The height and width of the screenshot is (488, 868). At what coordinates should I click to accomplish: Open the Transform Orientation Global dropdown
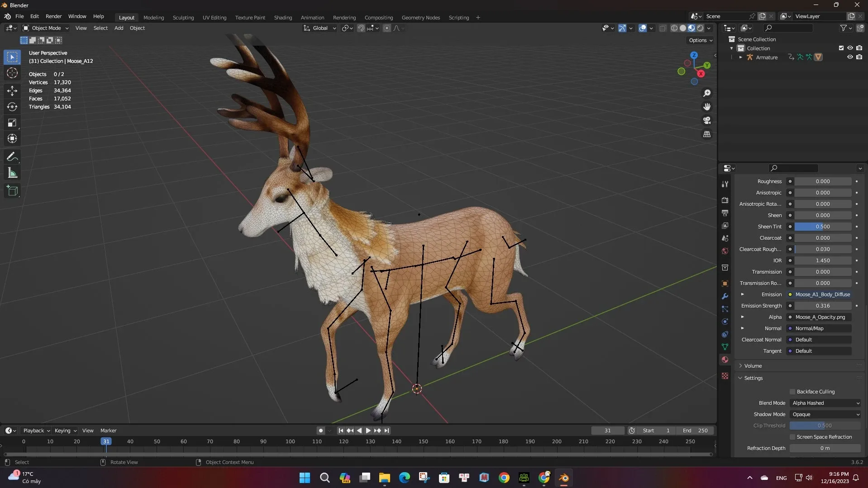tap(320, 28)
